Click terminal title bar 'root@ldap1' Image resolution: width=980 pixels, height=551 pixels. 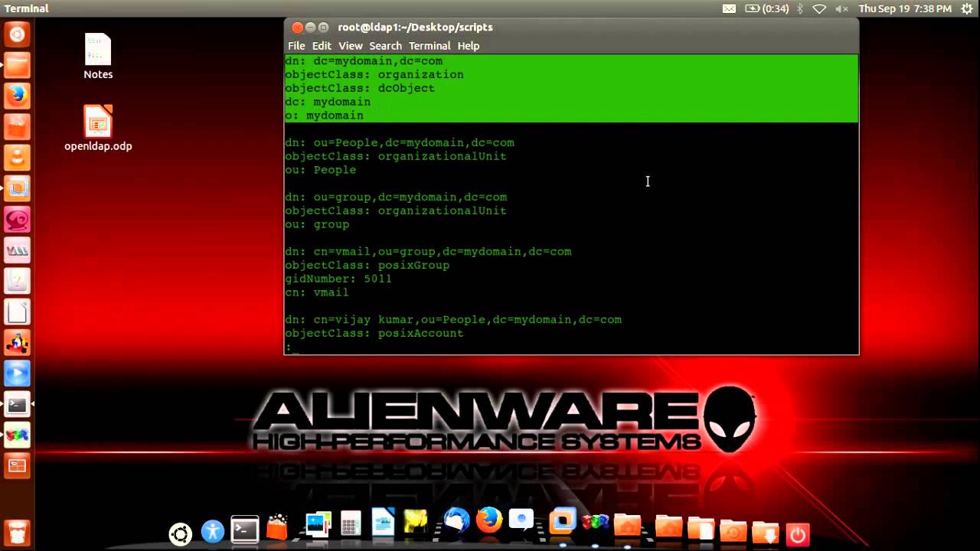tap(416, 28)
